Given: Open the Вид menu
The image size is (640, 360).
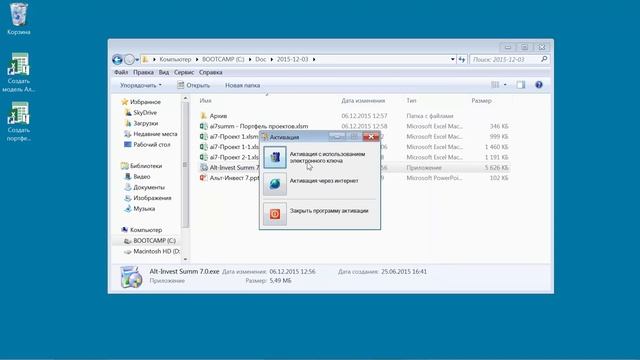Looking at the screenshot, I should pos(164,72).
